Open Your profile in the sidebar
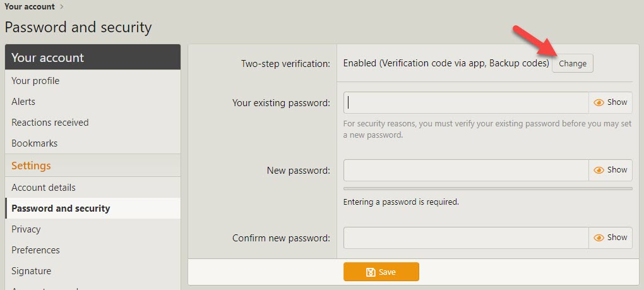This screenshot has height=290, width=644. (x=35, y=81)
